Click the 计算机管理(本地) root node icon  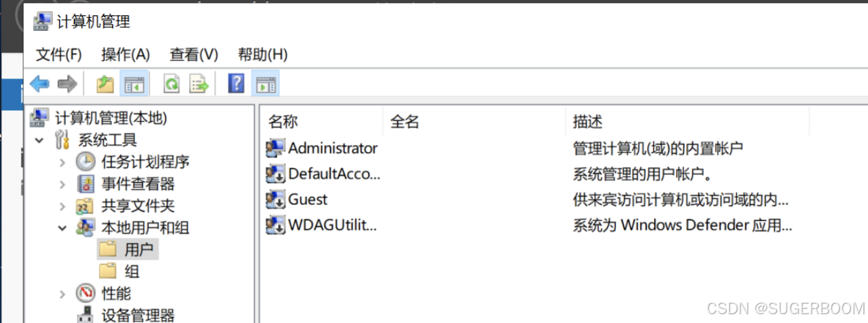[40, 117]
